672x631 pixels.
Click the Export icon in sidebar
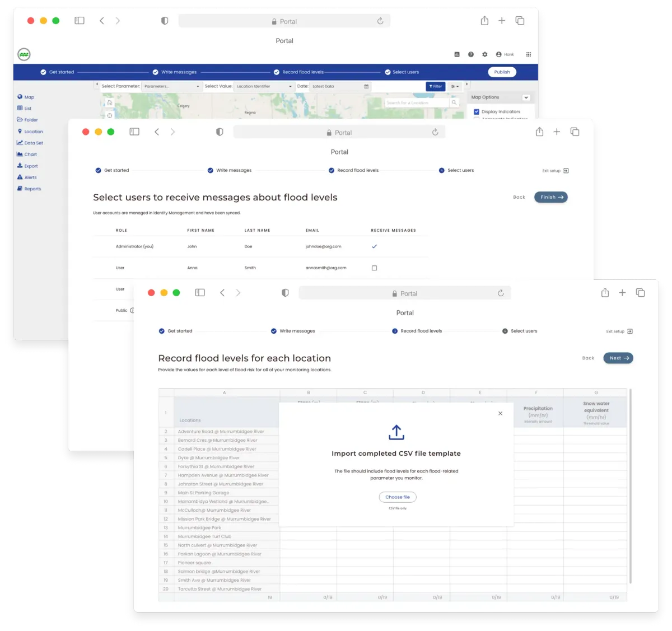20,166
